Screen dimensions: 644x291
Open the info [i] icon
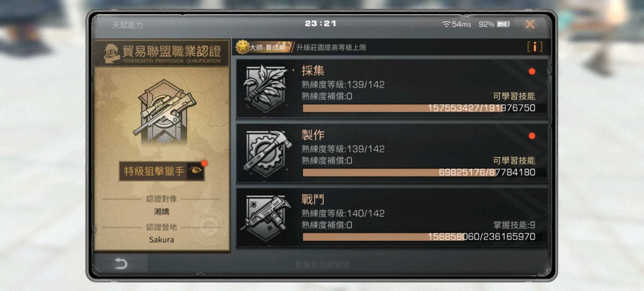534,47
